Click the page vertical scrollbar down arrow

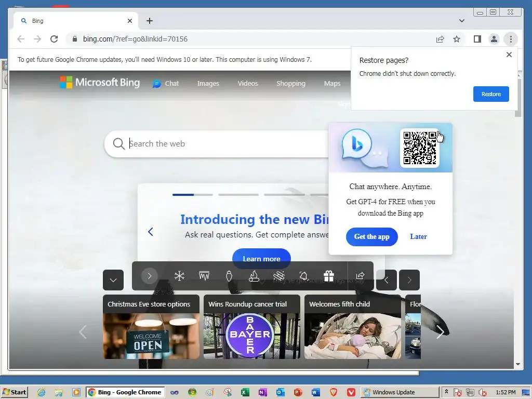click(x=518, y=364)
